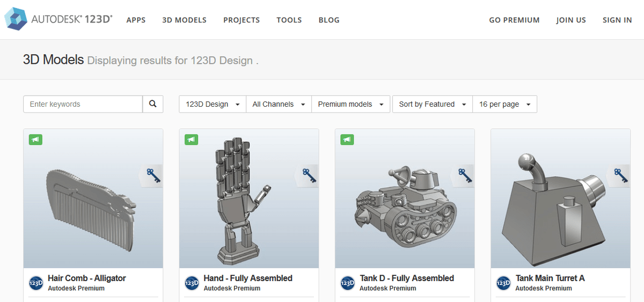Click the SIGN IN link
Screen dimensions: 644x302
point(617,20)
